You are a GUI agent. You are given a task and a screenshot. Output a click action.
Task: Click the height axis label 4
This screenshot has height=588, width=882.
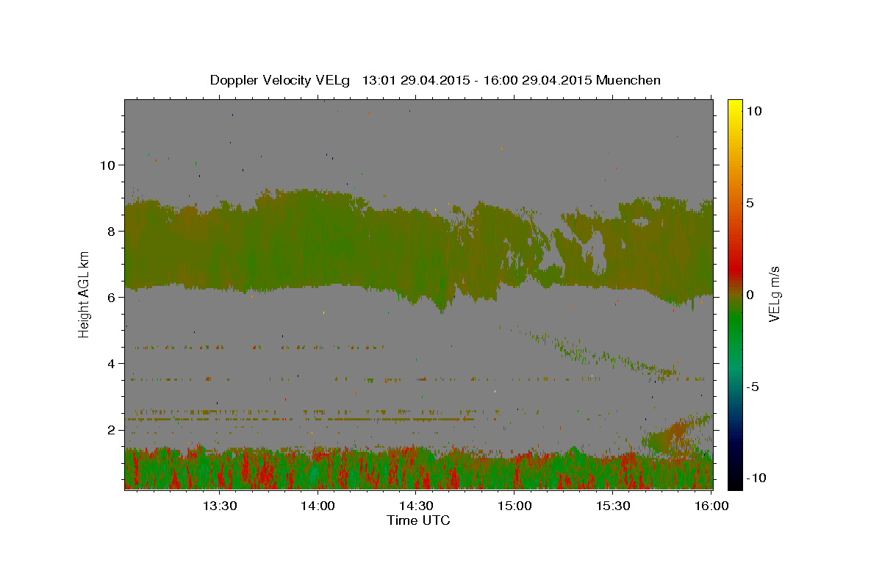111,363
